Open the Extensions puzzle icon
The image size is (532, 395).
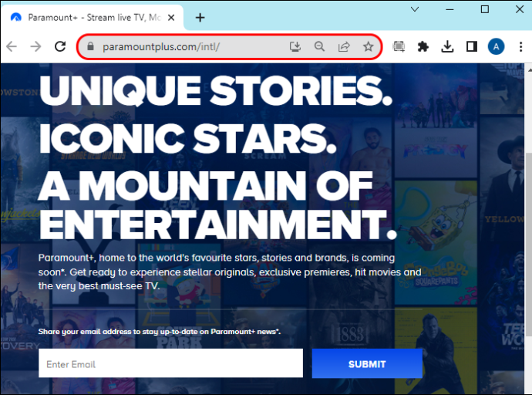click(423, 46)
